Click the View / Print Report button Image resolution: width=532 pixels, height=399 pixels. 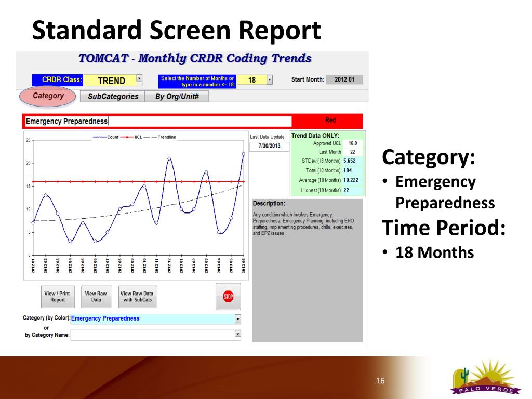(x=57, y=297)
